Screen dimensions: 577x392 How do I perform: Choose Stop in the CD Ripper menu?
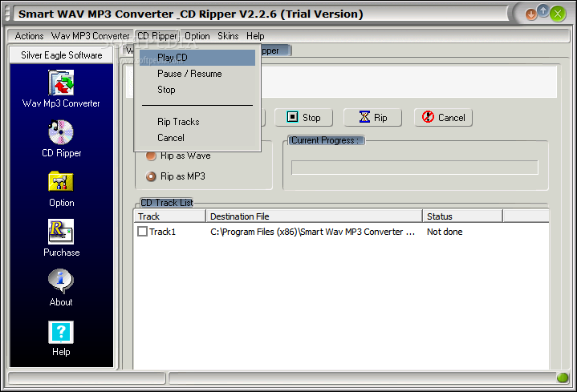[197, 90]
